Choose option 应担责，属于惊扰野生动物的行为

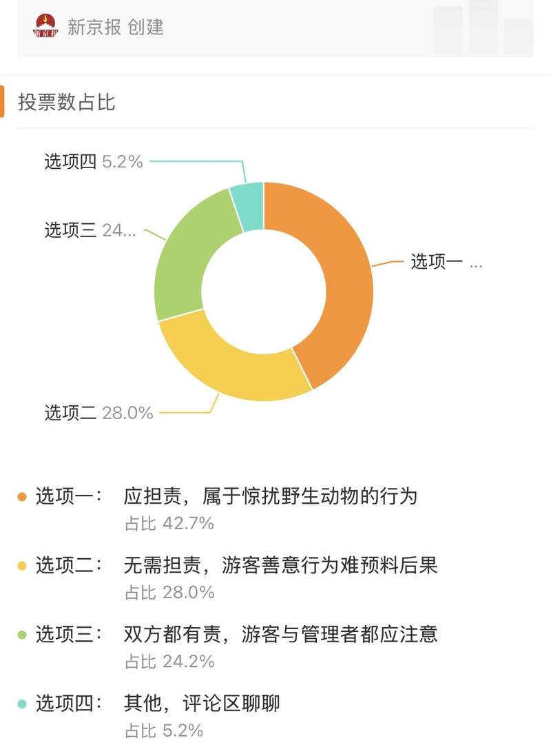(x=271, y=496)
